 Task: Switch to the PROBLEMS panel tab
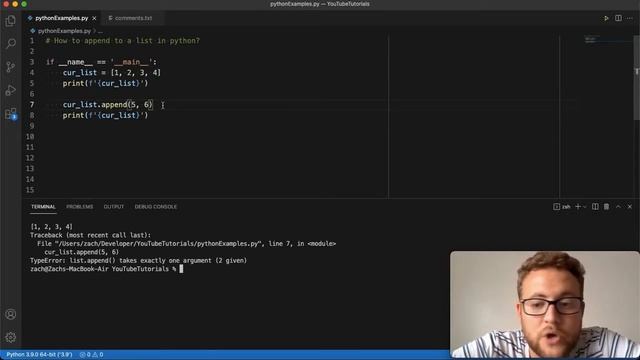[x=80, y=207]
